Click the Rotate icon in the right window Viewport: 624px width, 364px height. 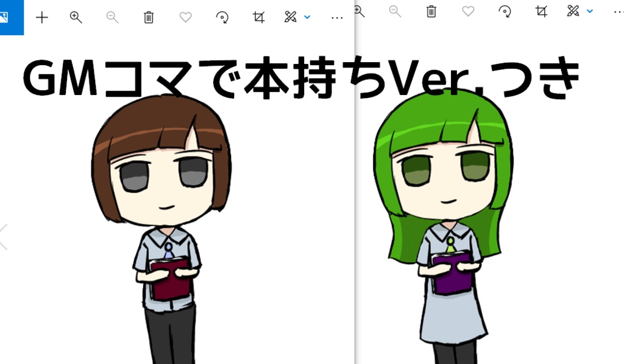click(503, 11)
